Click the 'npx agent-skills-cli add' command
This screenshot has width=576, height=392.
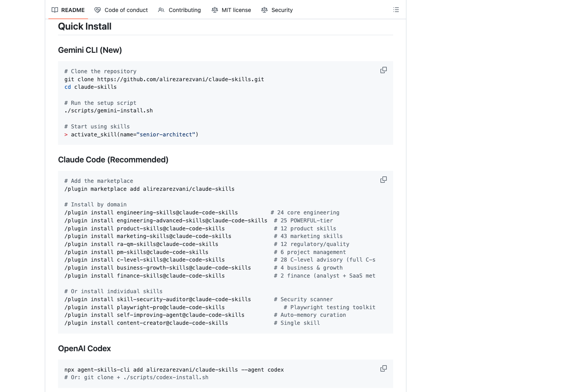[x=174, y=370]
